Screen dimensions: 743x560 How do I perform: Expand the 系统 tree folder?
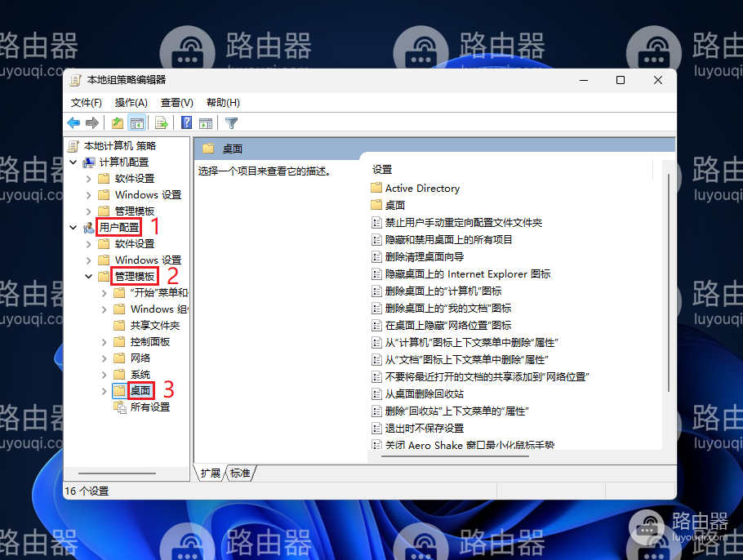click(105, 375)
